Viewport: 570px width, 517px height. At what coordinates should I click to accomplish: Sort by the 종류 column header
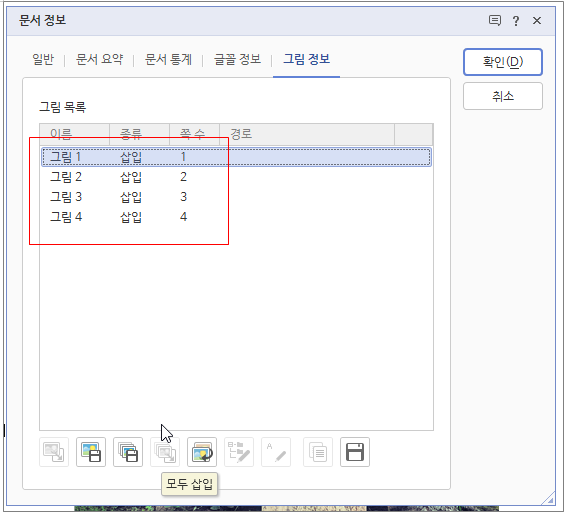click(140, 135)
